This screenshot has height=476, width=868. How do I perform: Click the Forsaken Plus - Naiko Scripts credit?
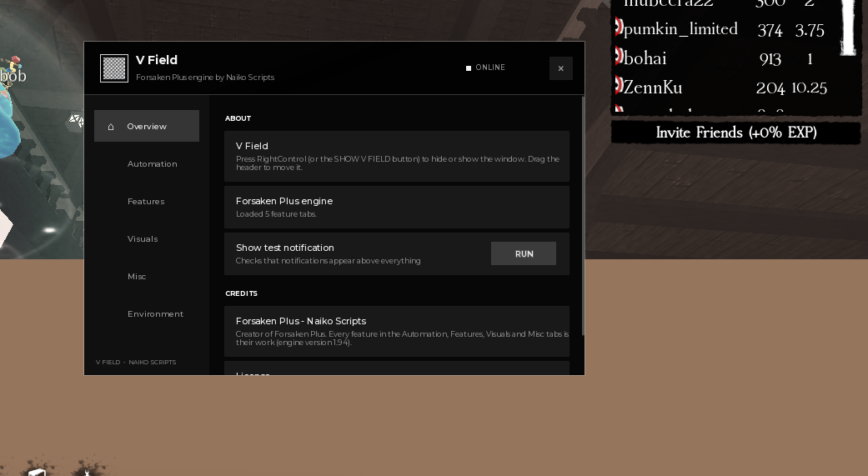click(397, 331)
